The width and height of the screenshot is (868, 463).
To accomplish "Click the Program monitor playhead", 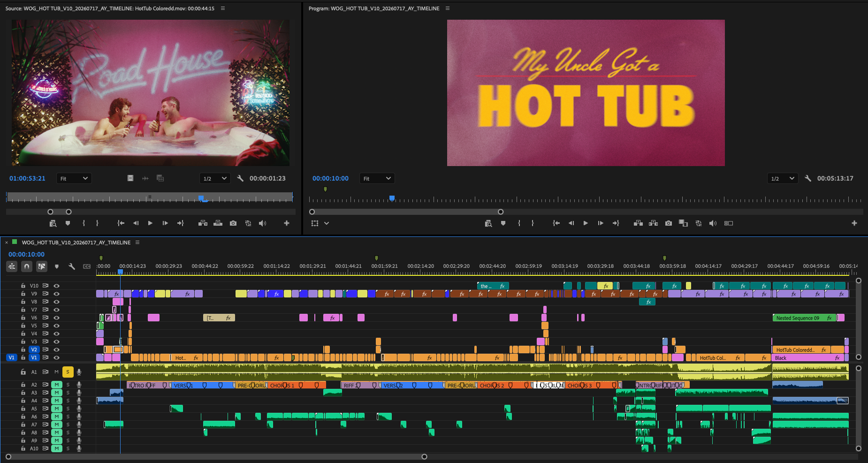I will [392, 198].
